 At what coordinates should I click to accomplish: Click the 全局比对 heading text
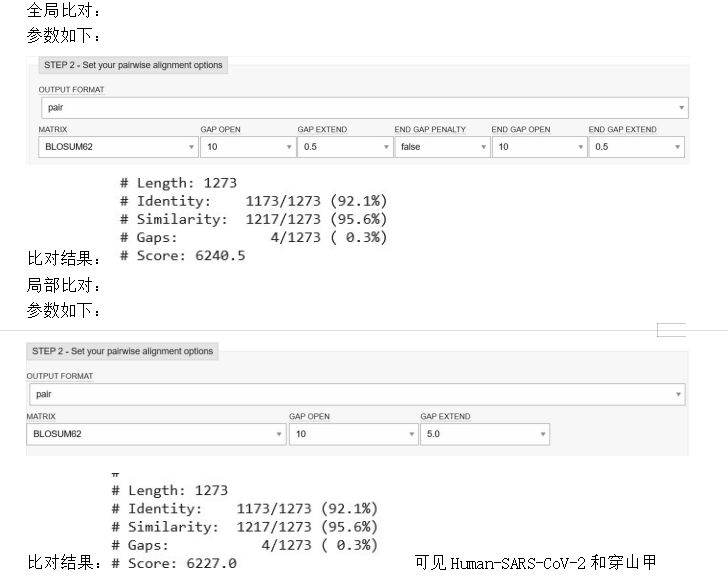63,10
